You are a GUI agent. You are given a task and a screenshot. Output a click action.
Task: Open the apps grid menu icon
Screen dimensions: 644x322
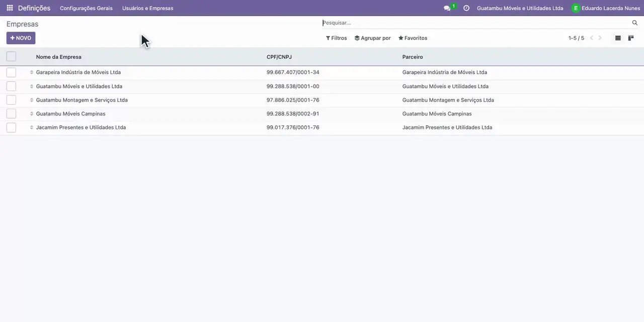[10, 8]
